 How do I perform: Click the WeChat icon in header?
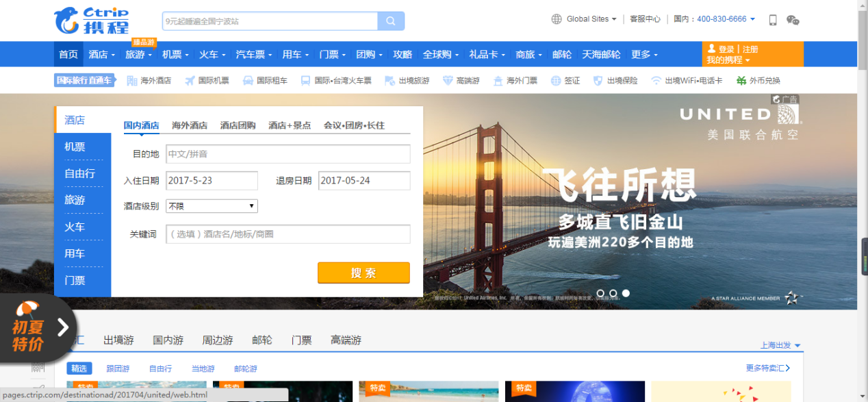coord(793,20)
